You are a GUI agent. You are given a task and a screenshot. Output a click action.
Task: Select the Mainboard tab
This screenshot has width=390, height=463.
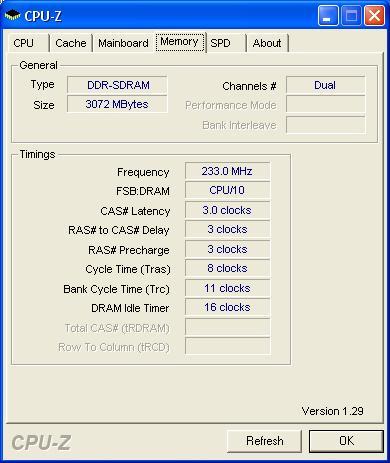[123, 43]
